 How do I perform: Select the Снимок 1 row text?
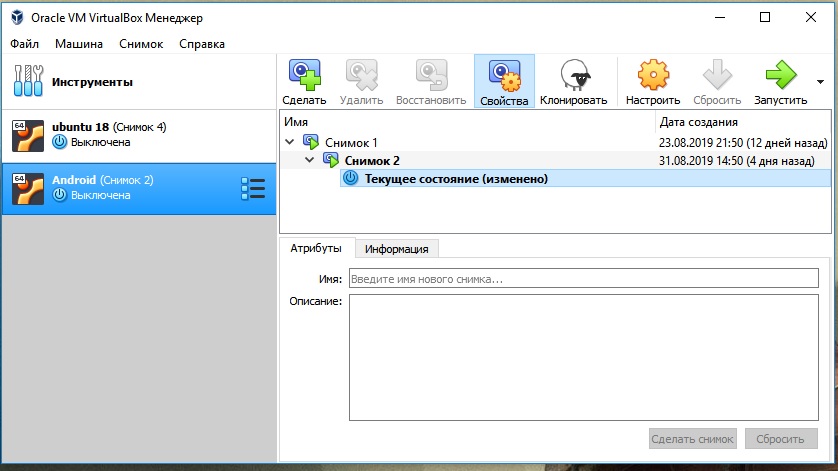[x=351, y=143]
